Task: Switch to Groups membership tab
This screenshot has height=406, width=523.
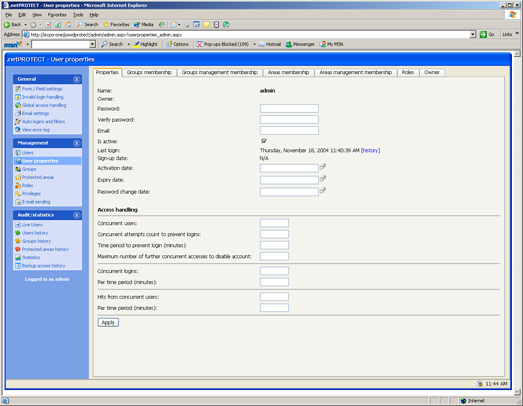Action: pos(149,72)
